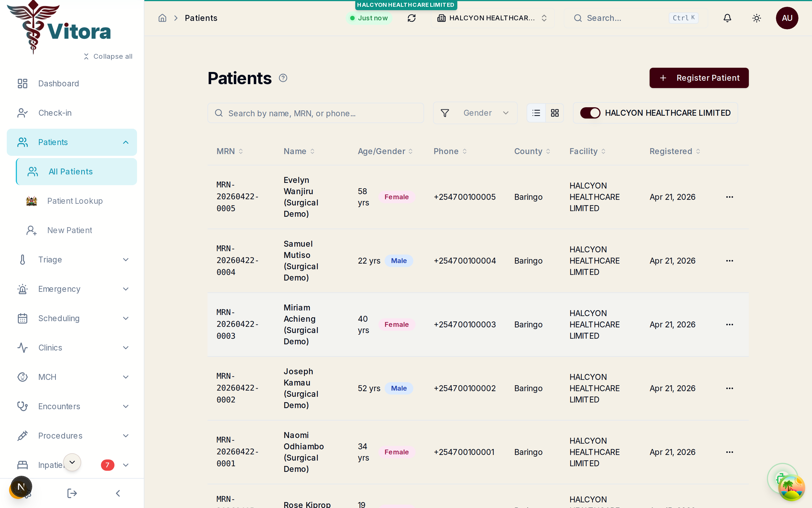Click the refresh sync icon
Screen dimensions: 812x508
click(x=411, y=18)
